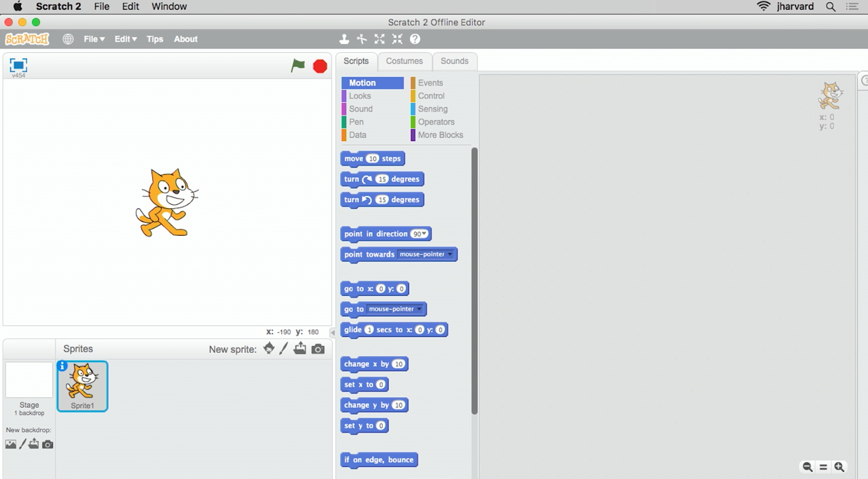Paint a new sprite with brush icon
This screenshot has width=868, height=479.
click(284, 348)
